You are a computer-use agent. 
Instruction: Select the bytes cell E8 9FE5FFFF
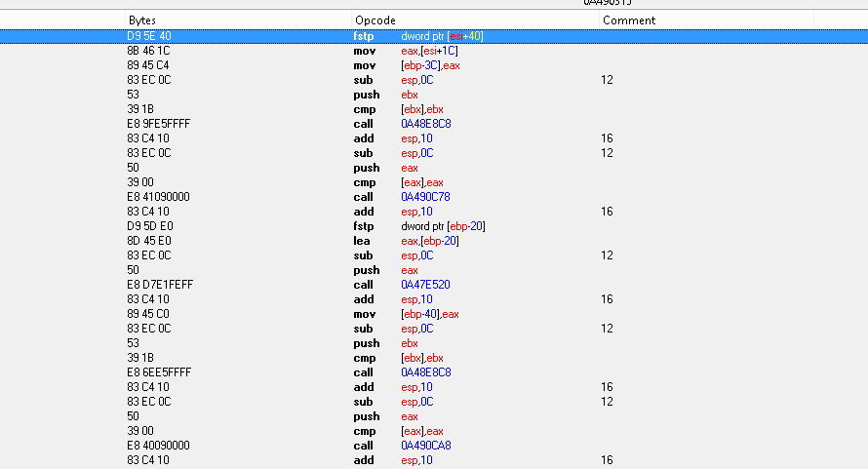pyautogui.click(x=158, y=124)
